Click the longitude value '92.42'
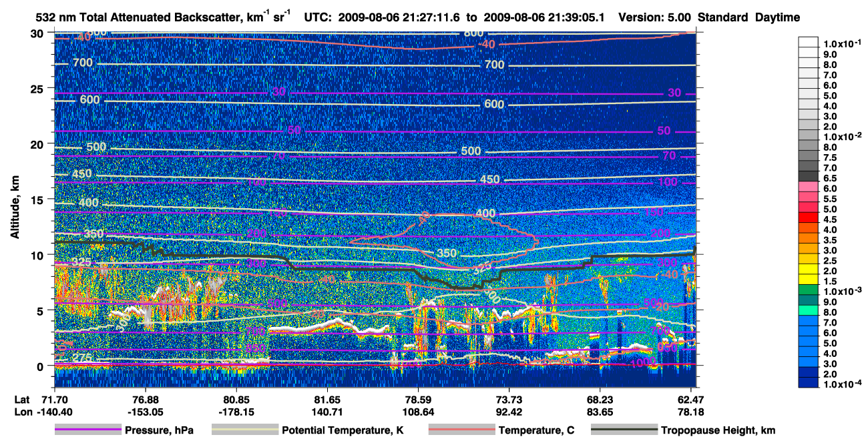This screenshot has width=868, height=445. point(509,412)
